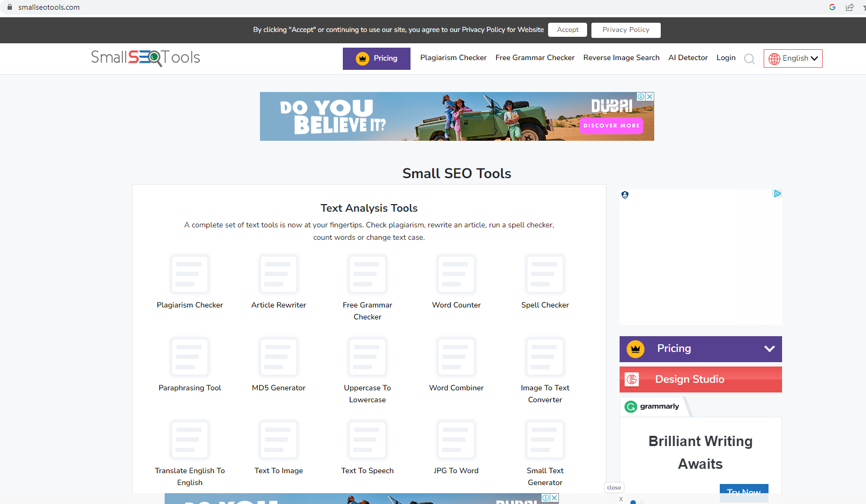Click the Pricing button in navigation
The height and width of the screenshot is (504, 866).
click(x=376, y=58)
